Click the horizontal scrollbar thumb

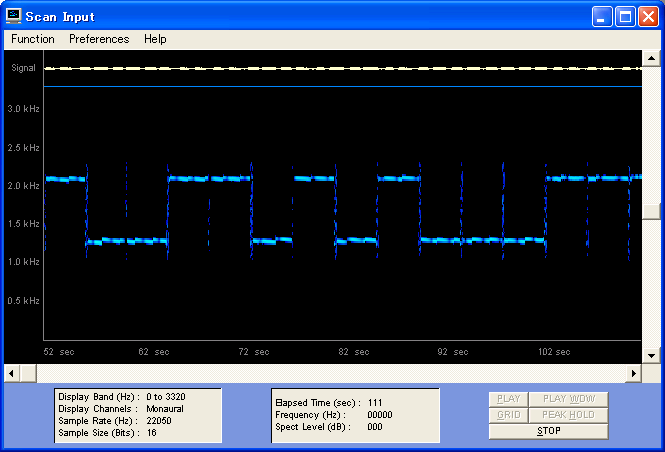point(28,374)
